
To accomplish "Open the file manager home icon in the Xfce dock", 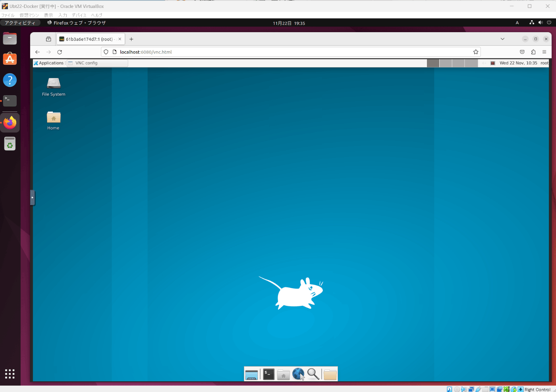I will tap(283, 374).
